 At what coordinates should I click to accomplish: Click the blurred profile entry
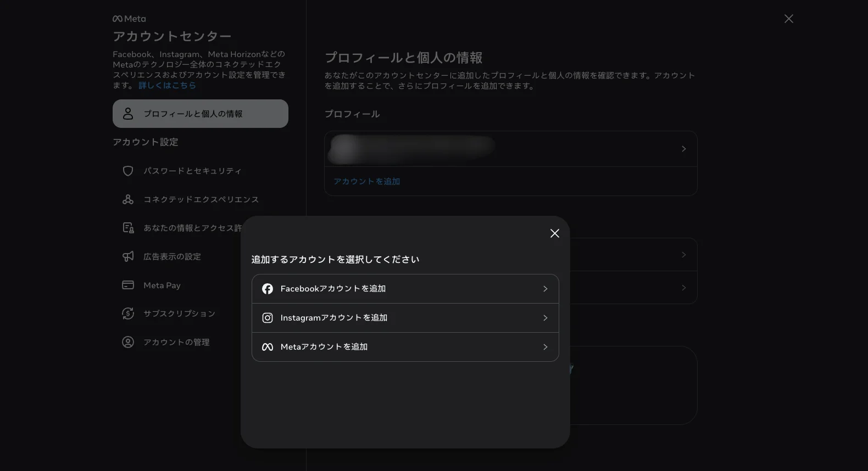point(510,149)
